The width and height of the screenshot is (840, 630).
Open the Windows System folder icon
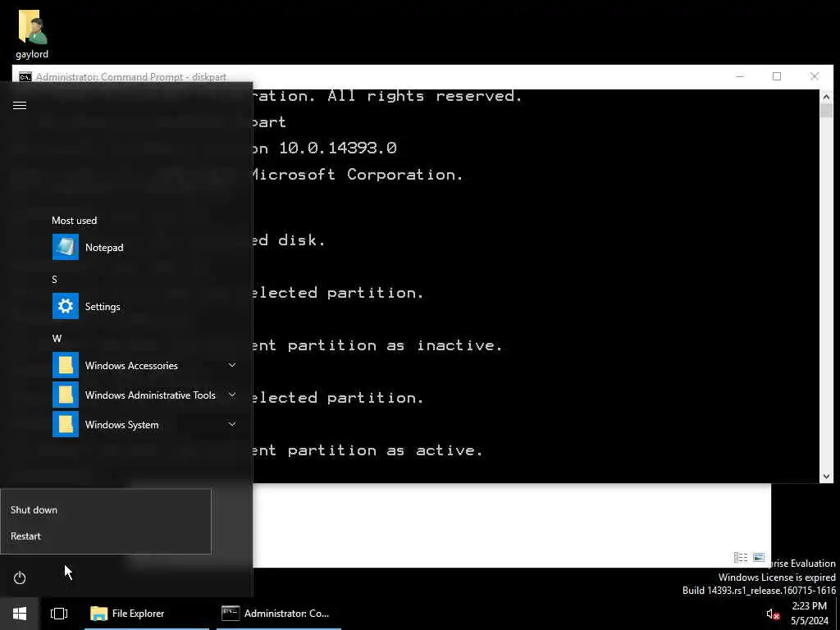tap(66, 424)
